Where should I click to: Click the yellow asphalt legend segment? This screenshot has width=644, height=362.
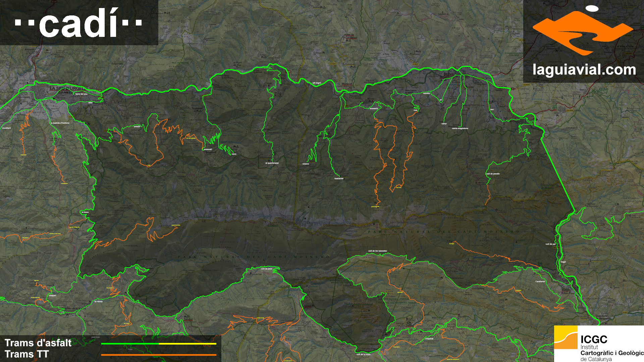187,344
